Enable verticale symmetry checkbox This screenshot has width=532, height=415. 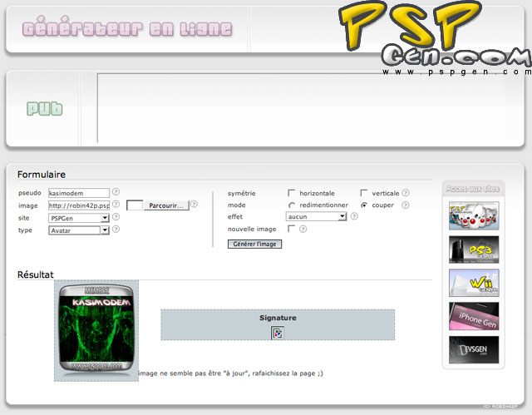click(x=364, y=193)
